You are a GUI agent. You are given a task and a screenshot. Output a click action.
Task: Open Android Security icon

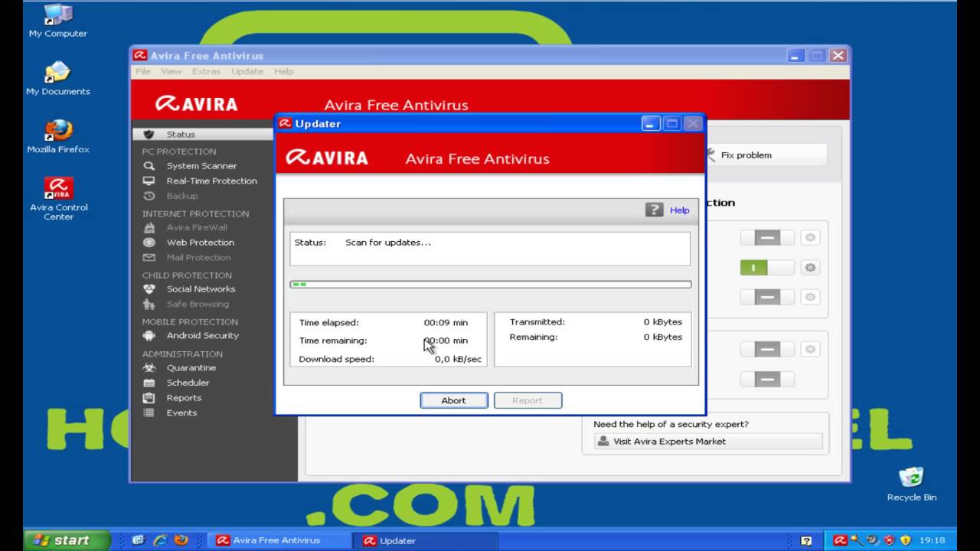(x=149, y=335)
